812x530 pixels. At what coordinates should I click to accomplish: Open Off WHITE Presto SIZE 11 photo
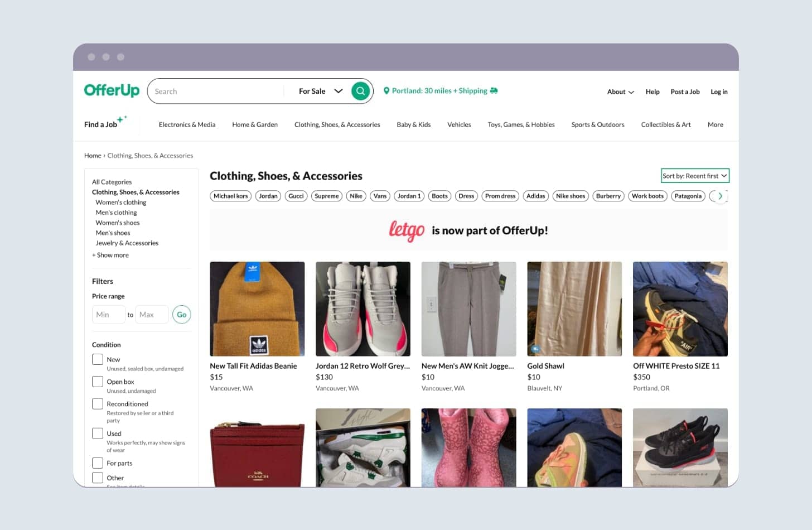tap(680, 309)
